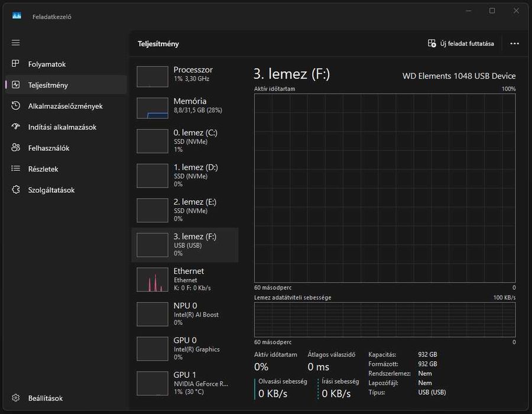The image size is (532, 414).
Task: Click the Új feladat futtatása icon
Action: [432, 43]
